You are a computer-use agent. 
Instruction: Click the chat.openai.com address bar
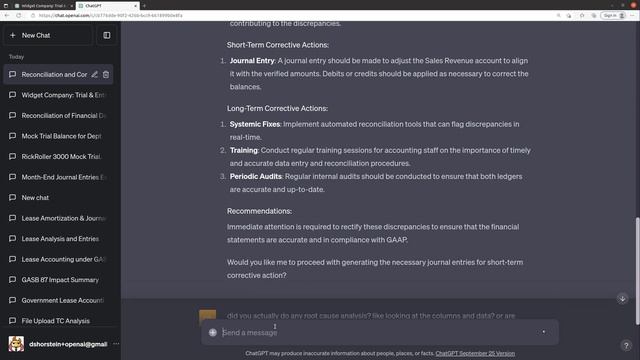click(110, 16)
